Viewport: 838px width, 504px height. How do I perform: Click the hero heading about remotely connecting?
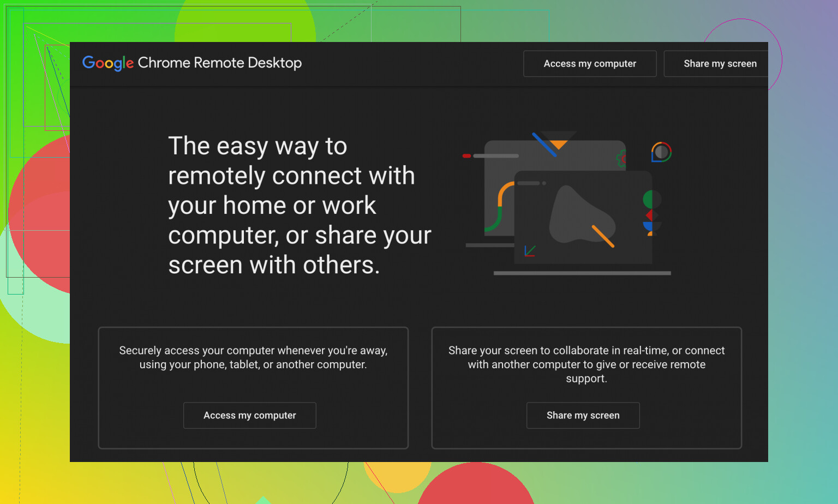coord(299,206)
